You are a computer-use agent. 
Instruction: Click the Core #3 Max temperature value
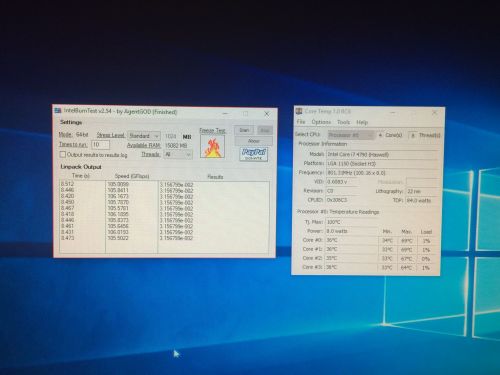pyautogui.click(x=407, y=268)
